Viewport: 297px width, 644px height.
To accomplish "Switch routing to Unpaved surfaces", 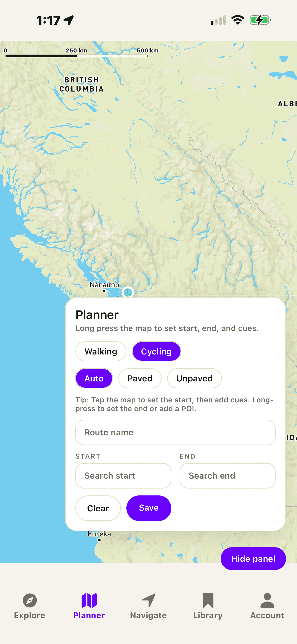I will [195, 378].
